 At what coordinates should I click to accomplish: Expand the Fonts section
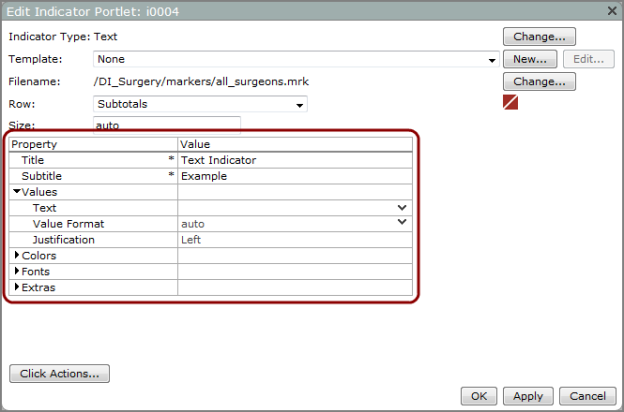tap(17, 271)
